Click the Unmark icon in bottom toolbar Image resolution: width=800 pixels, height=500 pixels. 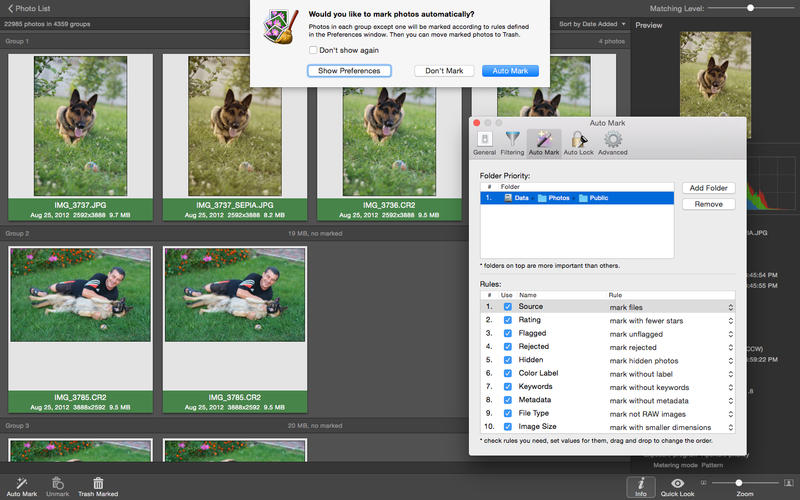(58, 481)
